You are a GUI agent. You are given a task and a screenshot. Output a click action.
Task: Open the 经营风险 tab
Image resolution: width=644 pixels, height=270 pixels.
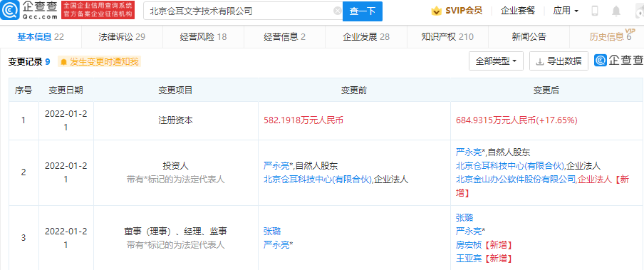tap(203, 37)
